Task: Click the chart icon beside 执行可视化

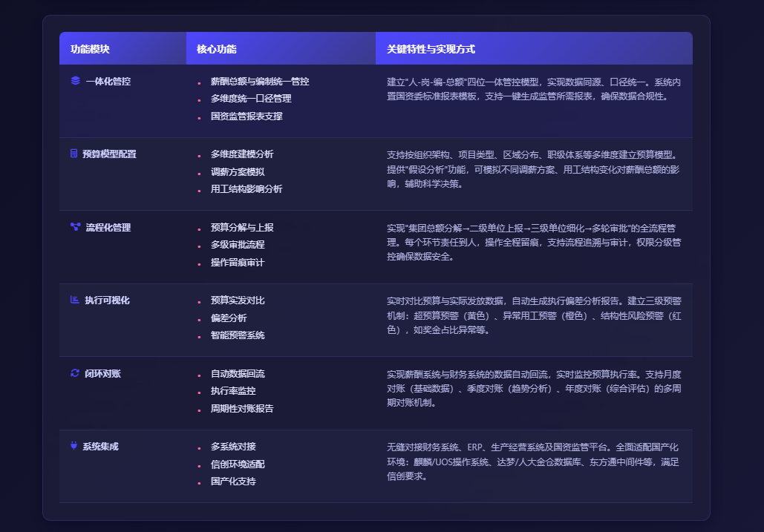Action: click(75, 300)
